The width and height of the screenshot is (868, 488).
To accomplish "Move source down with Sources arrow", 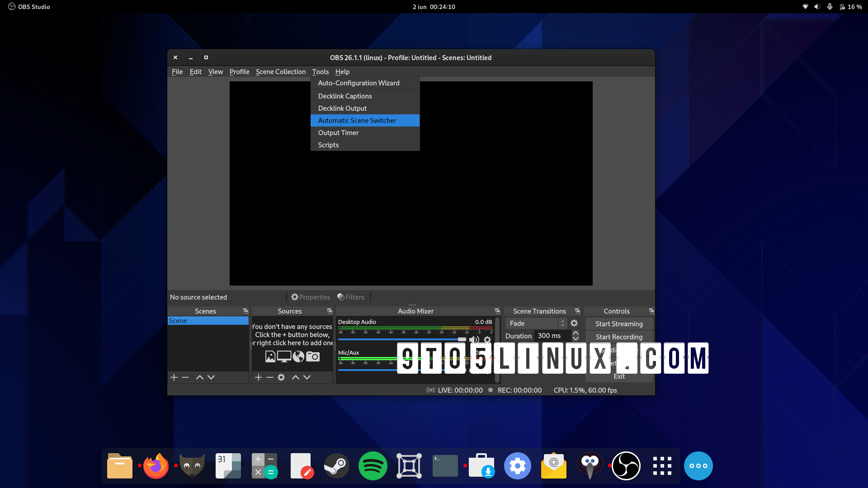I will point(307,377).
